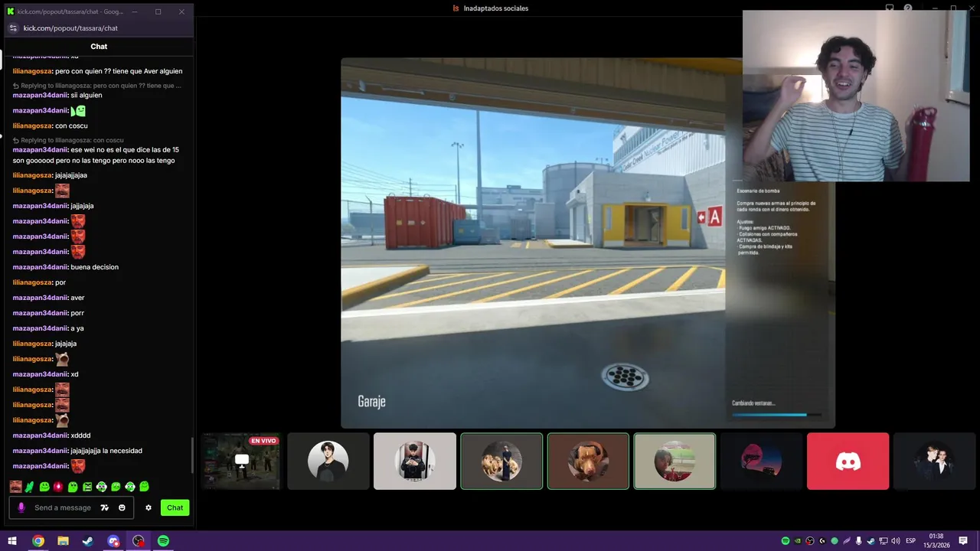Click Spotify icon in system tray
This screenshot has width=980, height=551.
click(786, 541)
